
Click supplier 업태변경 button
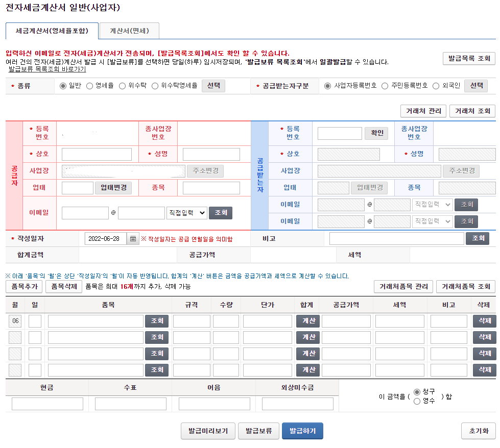click(x=114, y=188)
